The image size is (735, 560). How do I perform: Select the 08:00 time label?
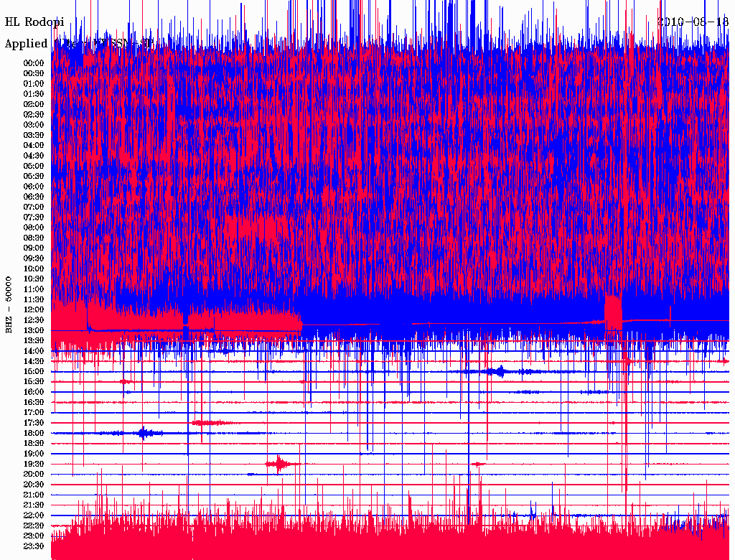[33, 228]
